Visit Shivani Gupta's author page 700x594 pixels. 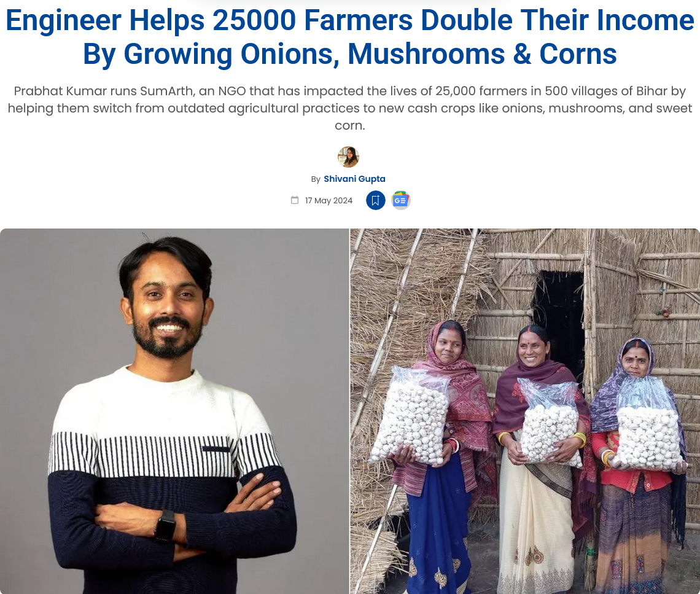[x=354, y=179]
